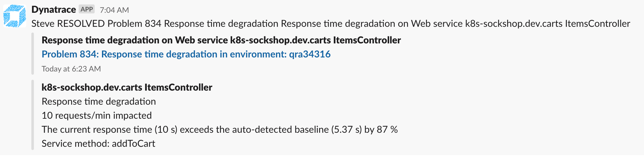Open the 'Today at 6:23 AM' timestamp
The height and width of the screenshot is (157, 644).
71,69
